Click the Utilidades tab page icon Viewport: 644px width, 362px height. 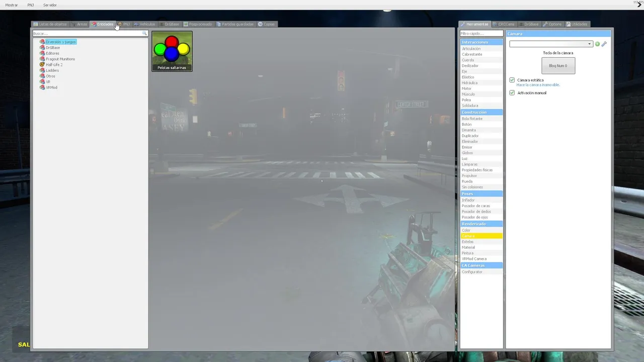point(569,24)
